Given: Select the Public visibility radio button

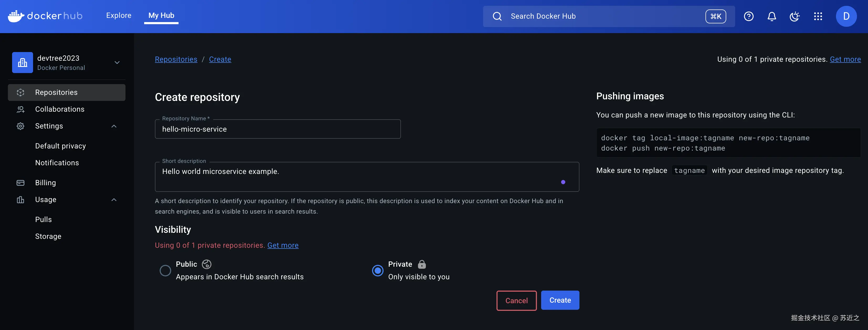Looking at the screenshot, I should click(x=165, y=270).
